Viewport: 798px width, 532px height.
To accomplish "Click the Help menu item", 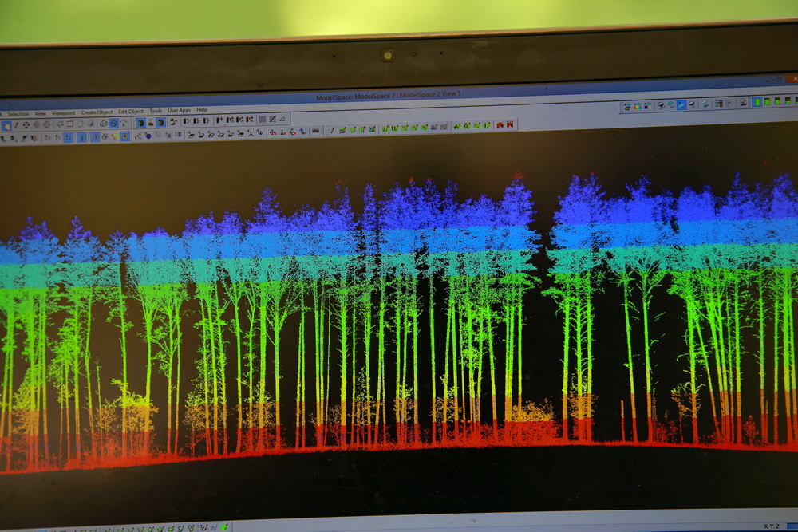I will pyautogui.click(x=202, y=110).
